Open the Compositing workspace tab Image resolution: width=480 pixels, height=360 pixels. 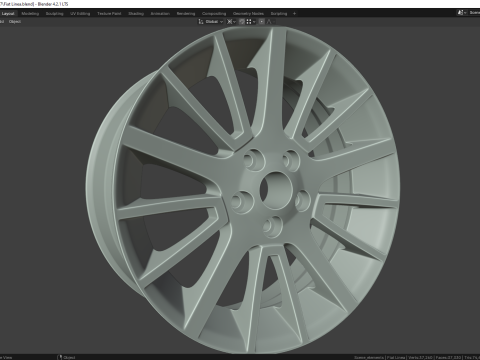point(214,14)
